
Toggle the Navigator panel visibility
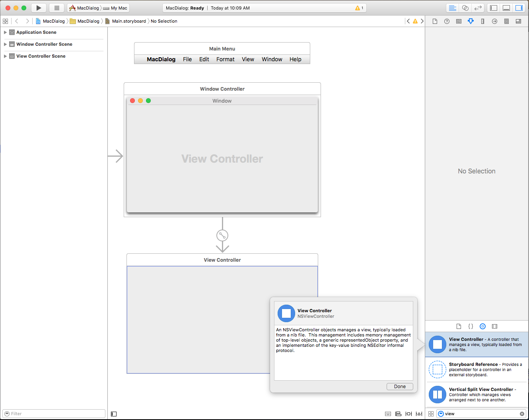coord(493,8)
